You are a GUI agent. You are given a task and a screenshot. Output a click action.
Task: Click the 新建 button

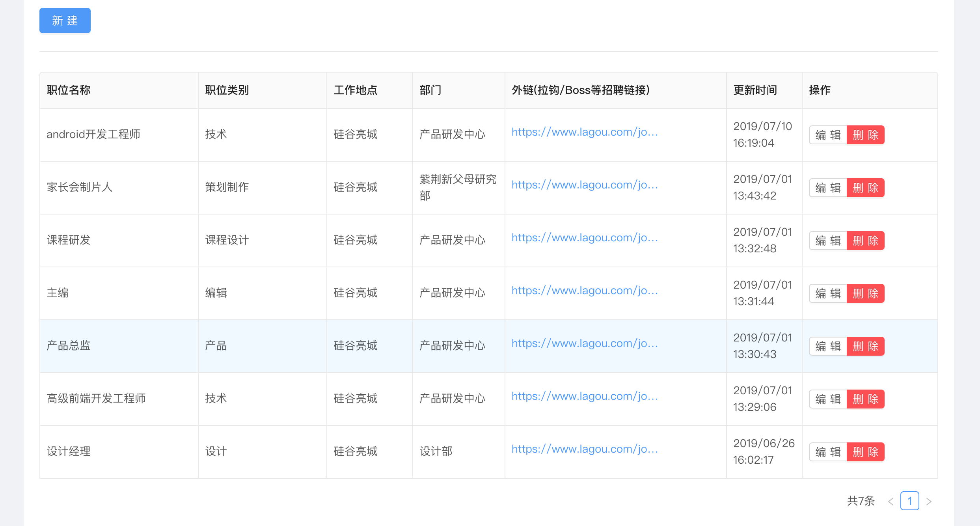point(65,21)
